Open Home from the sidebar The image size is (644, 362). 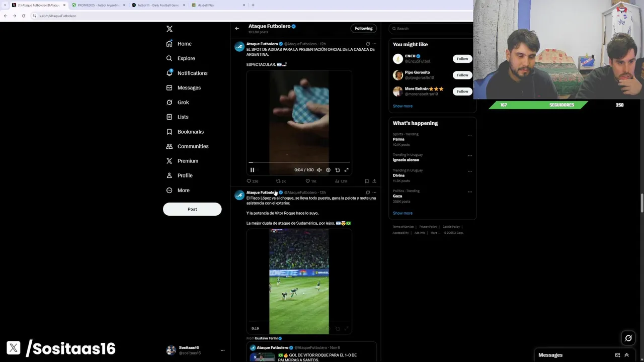[179, 44]
